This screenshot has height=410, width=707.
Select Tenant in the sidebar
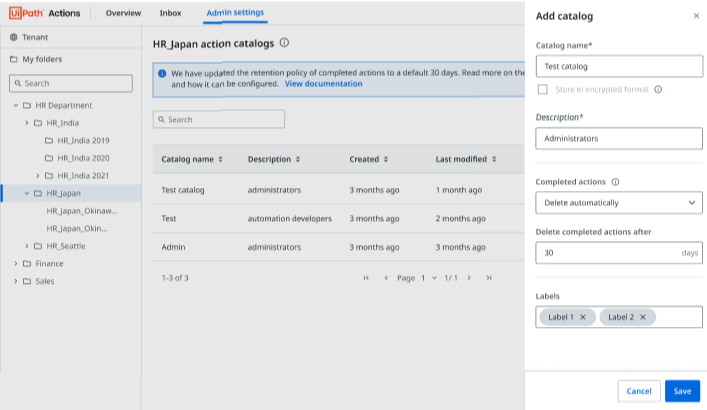pos(35,37)
